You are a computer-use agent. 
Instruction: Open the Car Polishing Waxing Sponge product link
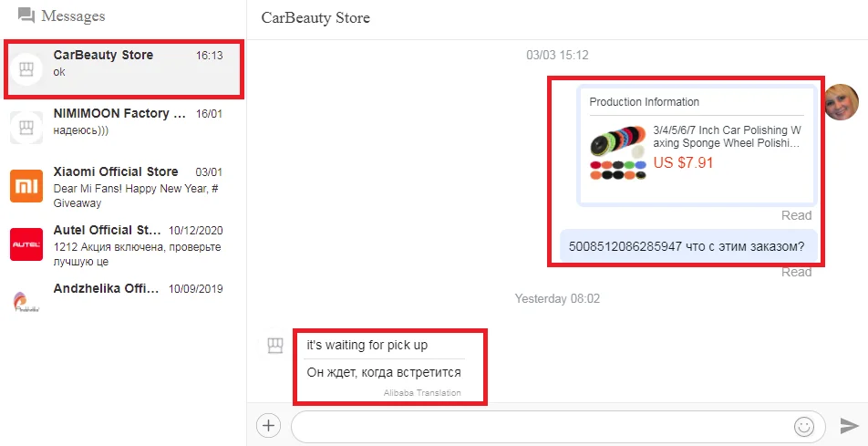[728, 137]
